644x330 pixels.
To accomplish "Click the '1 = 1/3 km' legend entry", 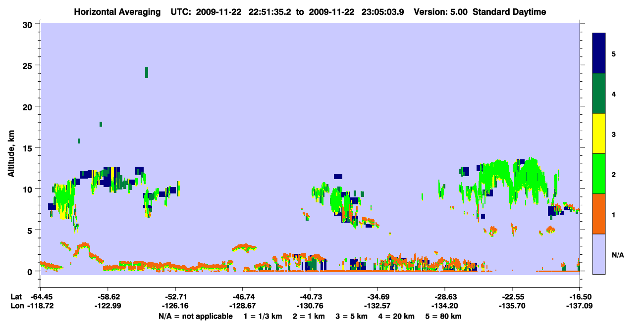I will 262,316.
